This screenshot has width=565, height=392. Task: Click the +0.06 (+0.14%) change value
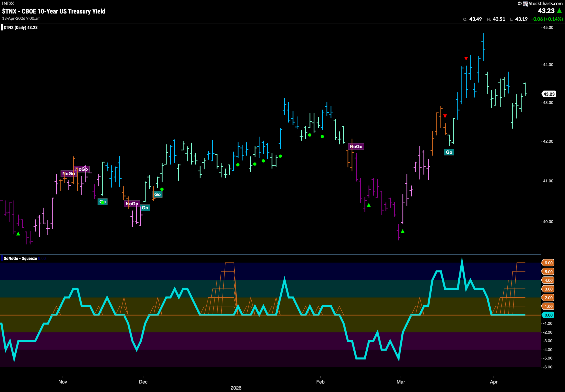[x=546, y=19]
